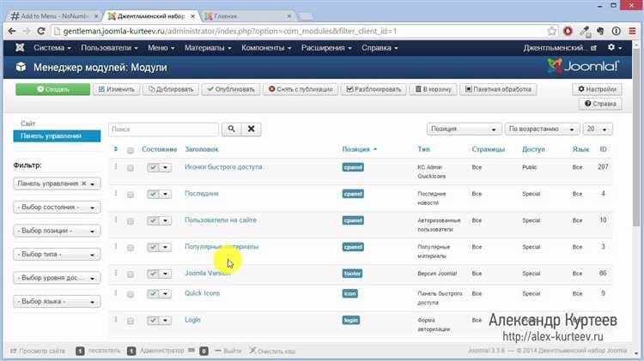This screenshot has width=644, height=361.
Task: Click the Разблокировать toolbar button
Action: pos(374,89)
